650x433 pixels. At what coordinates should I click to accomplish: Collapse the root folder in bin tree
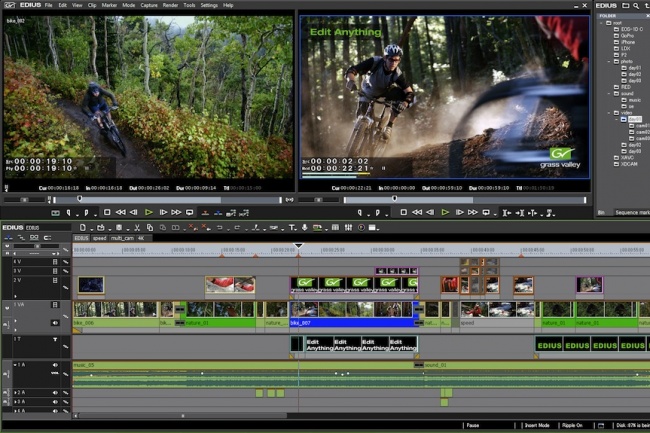tap(602, 23)
